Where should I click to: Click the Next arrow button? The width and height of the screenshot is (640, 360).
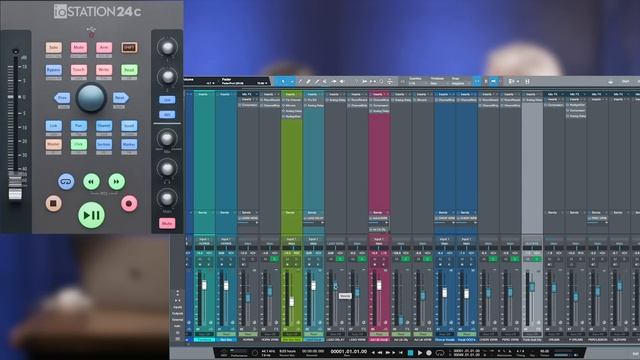tap(120, 98)
